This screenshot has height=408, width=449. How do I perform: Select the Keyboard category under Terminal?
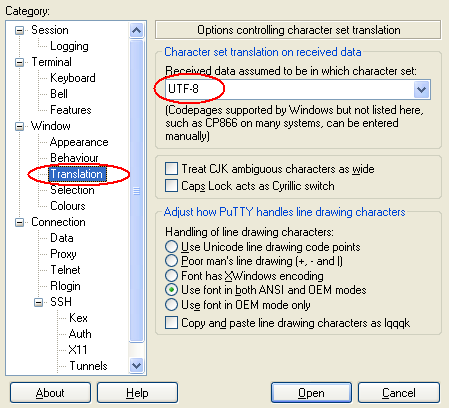(73, 78)
